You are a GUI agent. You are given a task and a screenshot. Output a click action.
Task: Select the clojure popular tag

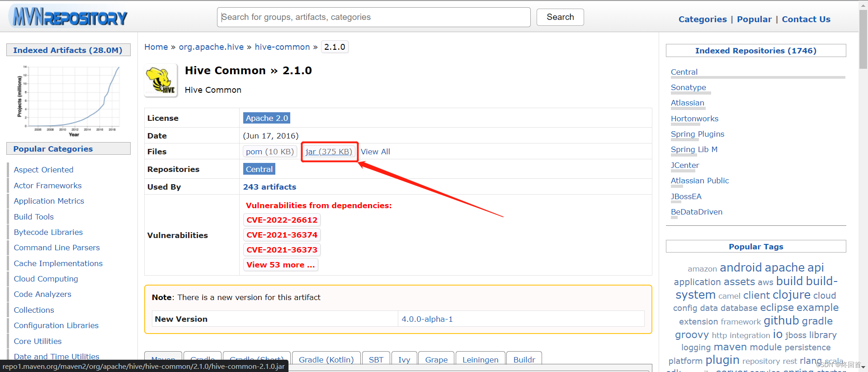[791, 295]
